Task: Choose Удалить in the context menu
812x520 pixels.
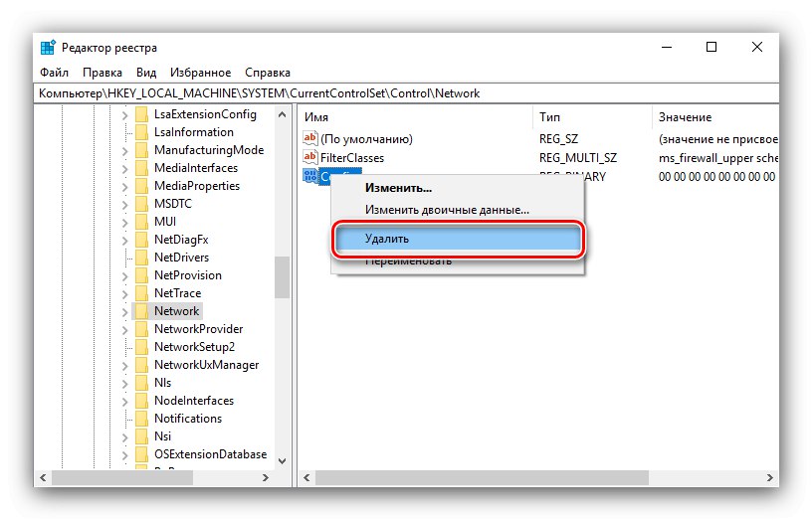Action: tap(459, 239)
